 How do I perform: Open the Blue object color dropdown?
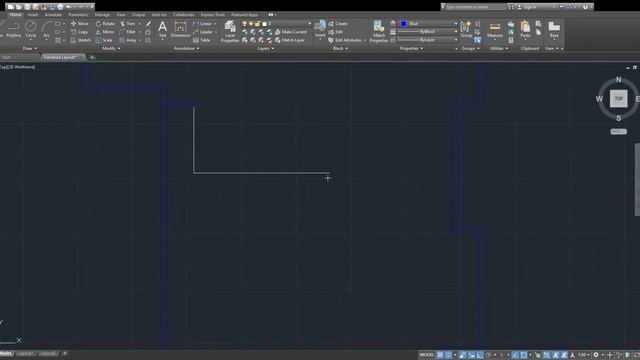coord(429,24)
